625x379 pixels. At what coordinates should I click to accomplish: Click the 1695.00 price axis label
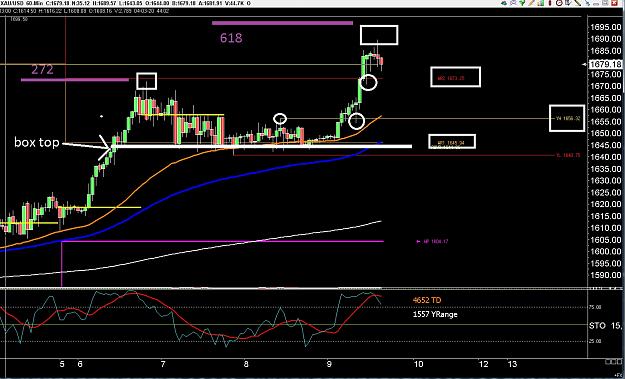click(606, 27)
